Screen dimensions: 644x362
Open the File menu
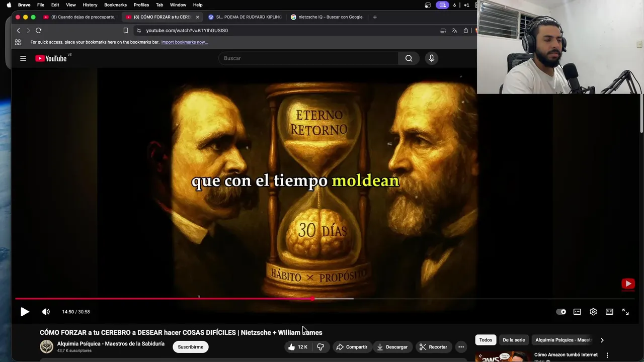point(41,5)
